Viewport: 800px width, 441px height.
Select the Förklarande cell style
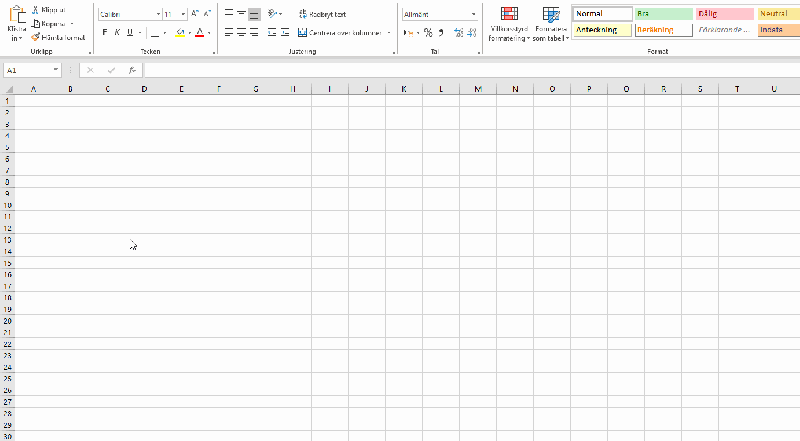724,30
